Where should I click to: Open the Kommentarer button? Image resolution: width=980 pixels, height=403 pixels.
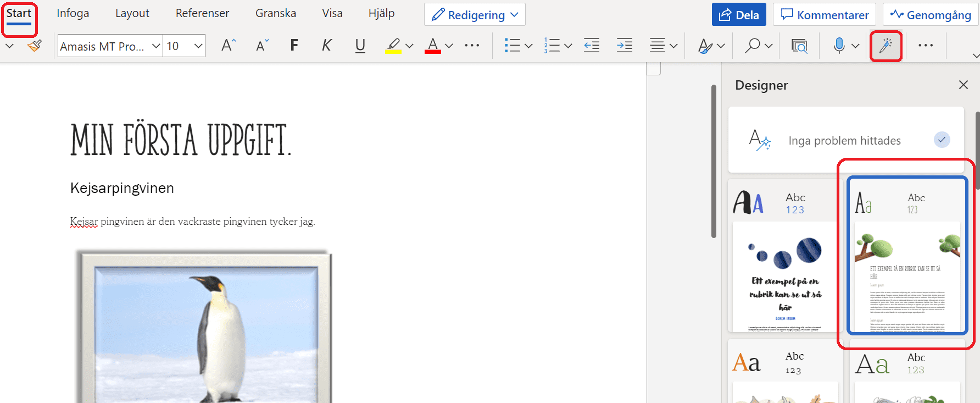click(825, 15)
